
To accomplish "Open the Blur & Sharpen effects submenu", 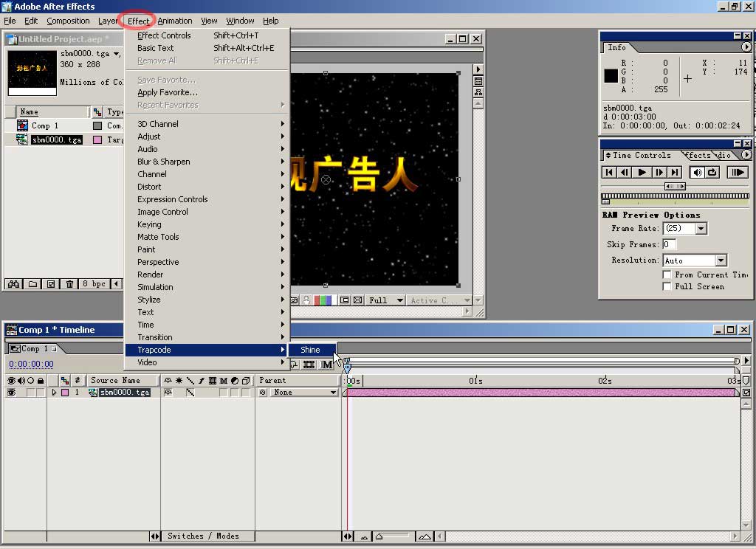I will pos(163,162).
